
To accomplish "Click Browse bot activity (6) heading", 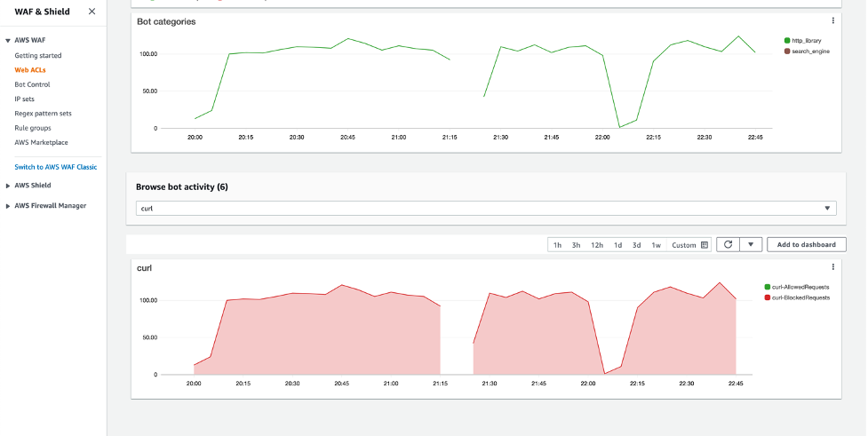I will point(181,187).
